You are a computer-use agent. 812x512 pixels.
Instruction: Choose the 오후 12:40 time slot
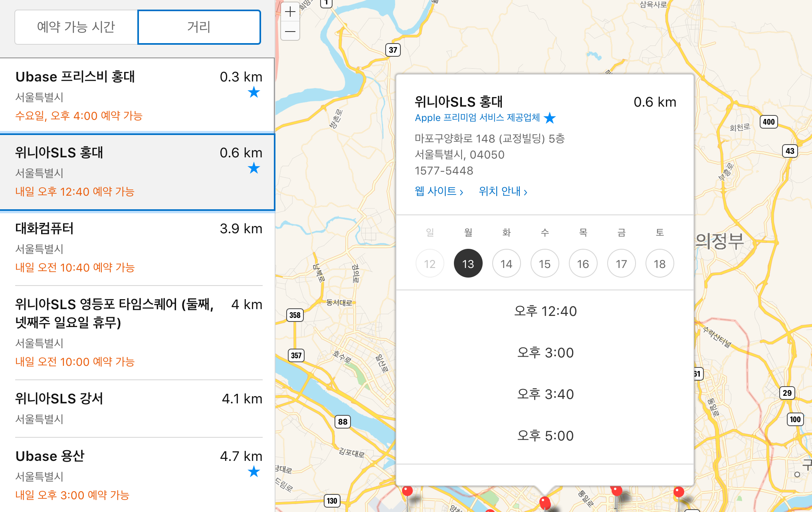[x=545, y=311]
